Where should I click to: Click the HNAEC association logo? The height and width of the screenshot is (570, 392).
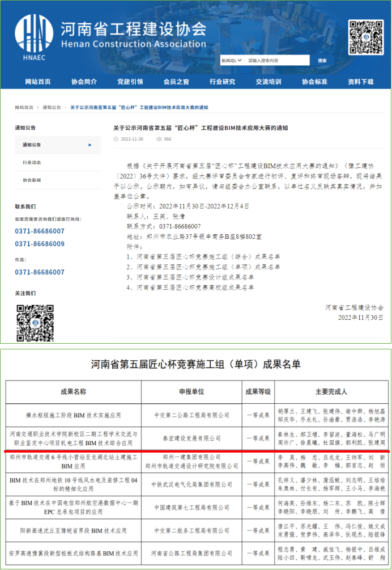coord(34,37)
